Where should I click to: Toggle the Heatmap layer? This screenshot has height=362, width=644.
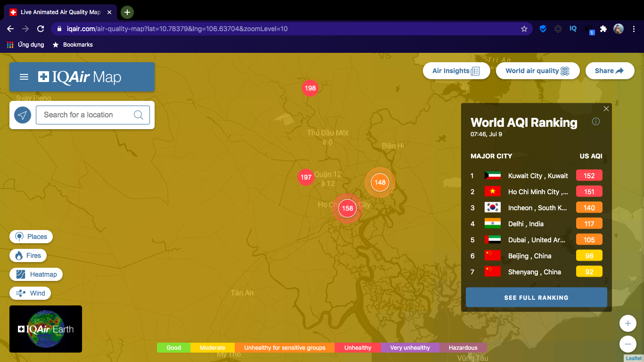pyautogui.click(x=36, y=274)
